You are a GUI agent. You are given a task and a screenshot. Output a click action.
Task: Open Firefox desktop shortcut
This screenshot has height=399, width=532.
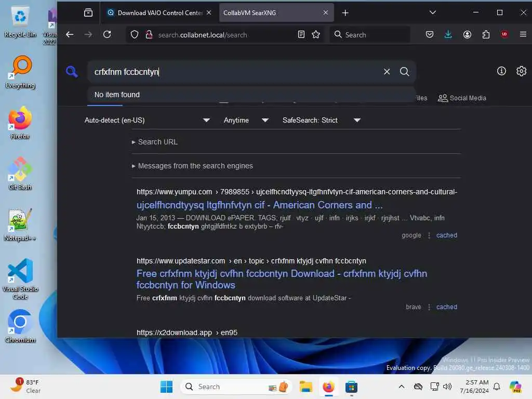20,123
